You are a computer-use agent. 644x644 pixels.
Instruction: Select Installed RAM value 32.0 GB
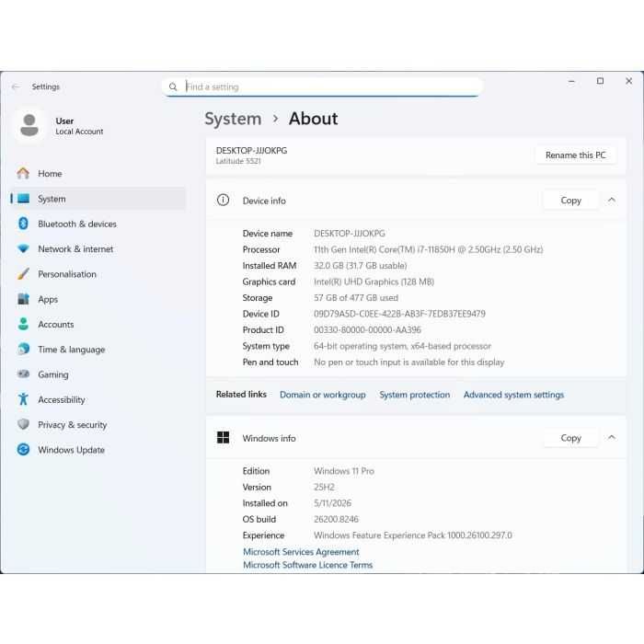(361, 265)
